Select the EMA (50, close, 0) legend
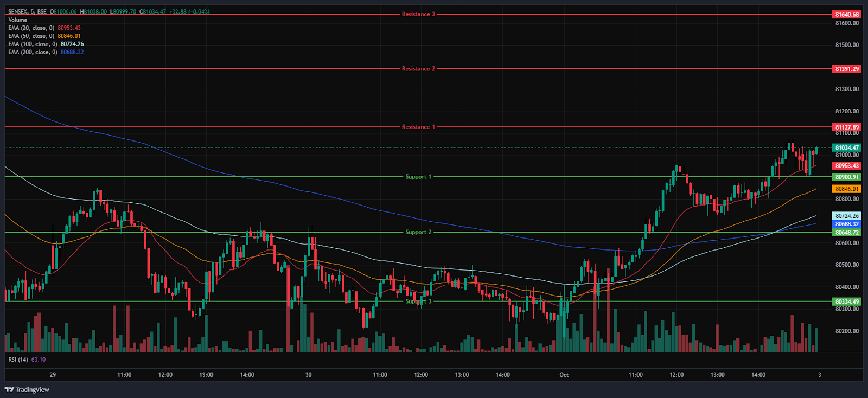This screenshot has width=868, height=398. point(32,36)
